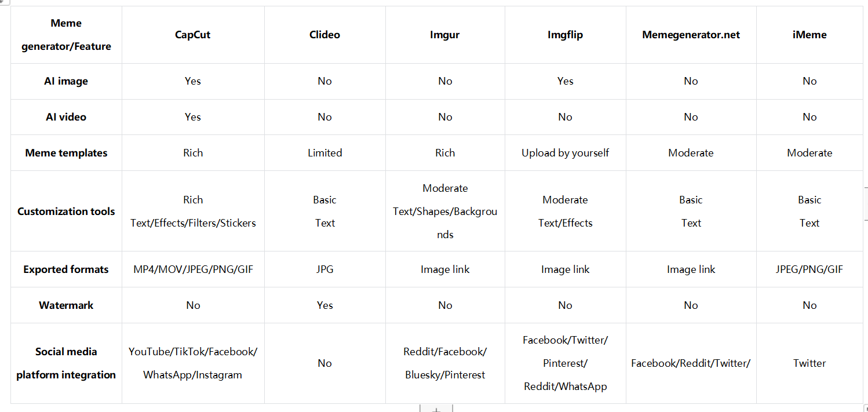Viewport: 868px width, 412px height.
Task: Select the AI video row label
Action: click(x=66, y=117)
